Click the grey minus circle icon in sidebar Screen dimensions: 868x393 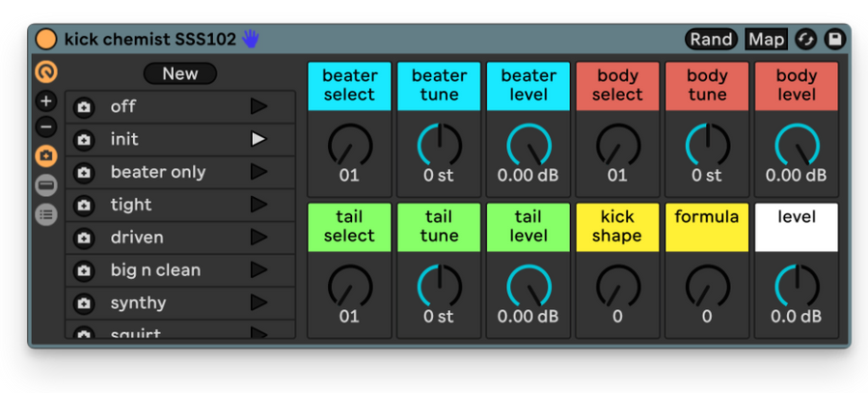pos(46,185)
